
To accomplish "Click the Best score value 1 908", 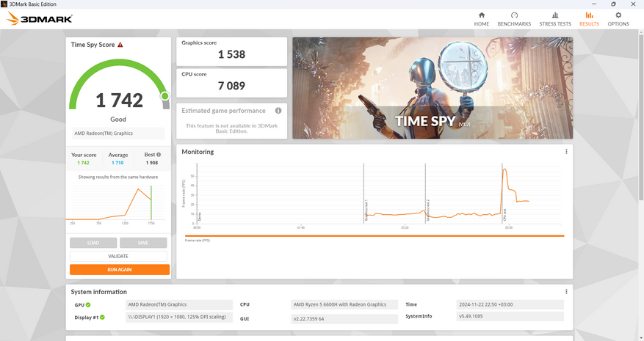I will [x=151, y=163].
